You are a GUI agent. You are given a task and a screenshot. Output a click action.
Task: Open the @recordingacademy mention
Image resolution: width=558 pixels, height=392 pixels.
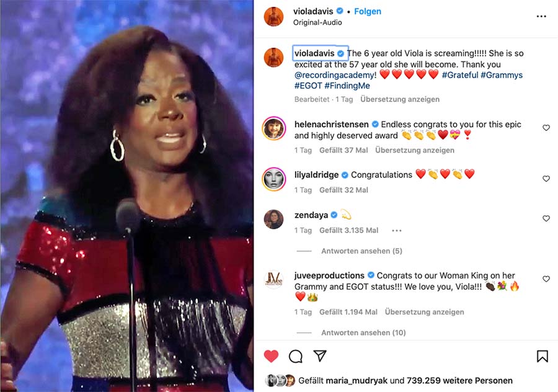(335, 75)
